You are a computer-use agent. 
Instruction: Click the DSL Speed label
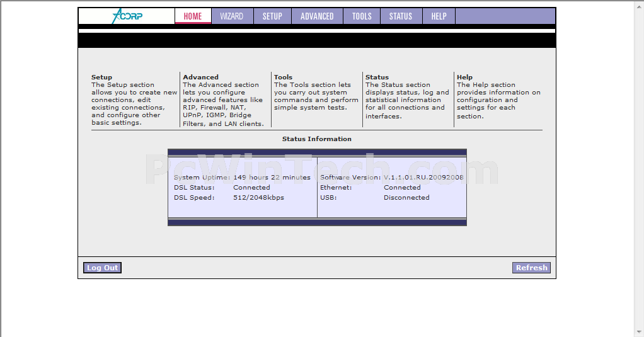click(194, 197)
